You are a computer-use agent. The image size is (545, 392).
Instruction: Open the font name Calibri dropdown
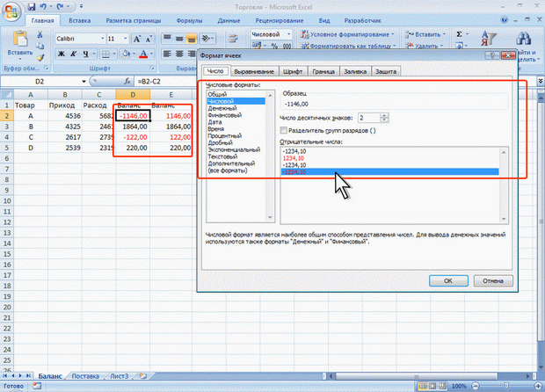[102, 39]
